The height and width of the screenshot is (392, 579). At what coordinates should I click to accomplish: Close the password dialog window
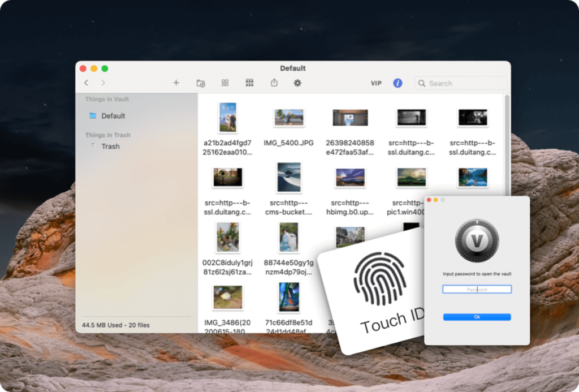(x=429, y=200)
